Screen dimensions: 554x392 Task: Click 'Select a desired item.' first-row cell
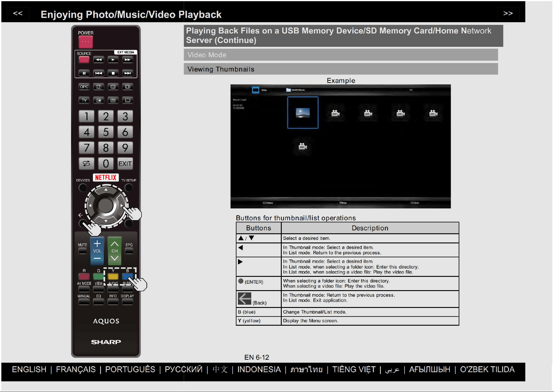[x=370, y=238]
